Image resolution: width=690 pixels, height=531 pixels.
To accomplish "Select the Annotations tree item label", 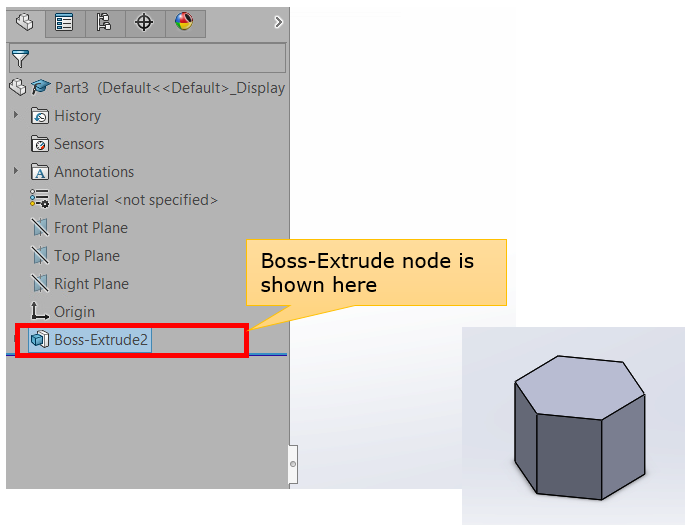I will coord(94,172).
